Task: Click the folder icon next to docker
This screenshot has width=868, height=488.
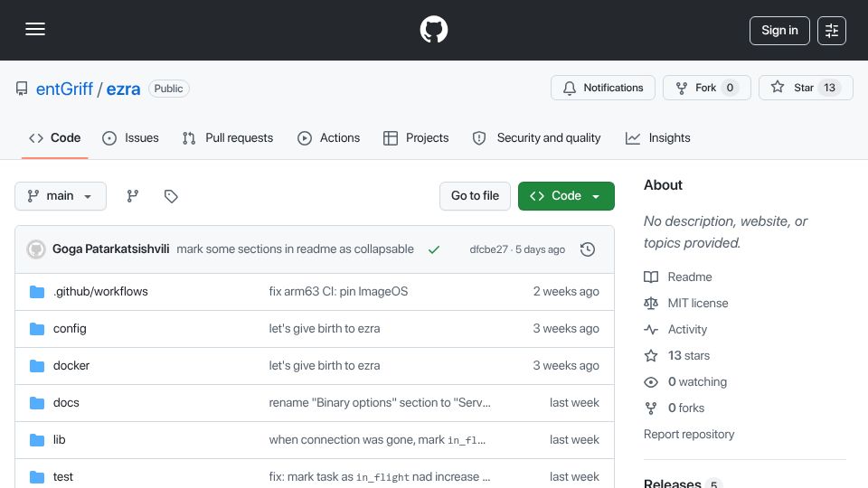Action: pos(37,366)
